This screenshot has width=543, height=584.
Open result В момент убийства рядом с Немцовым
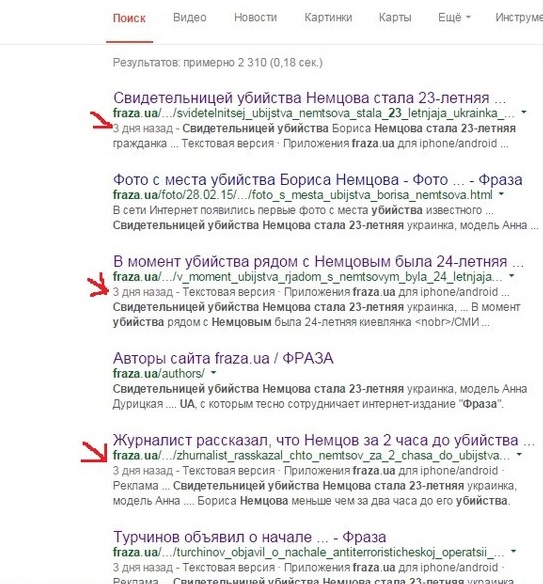coord(318,262)
